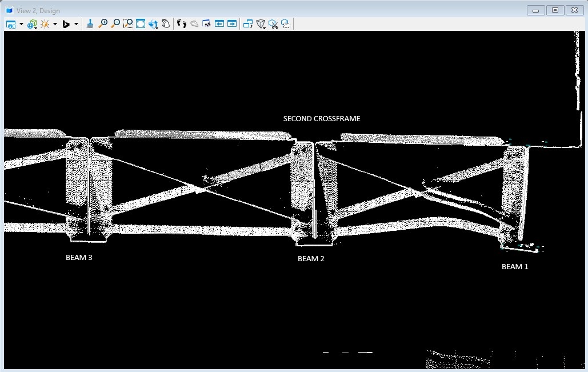Click the Adjust Brightness sun icon

tap(45, 24)
